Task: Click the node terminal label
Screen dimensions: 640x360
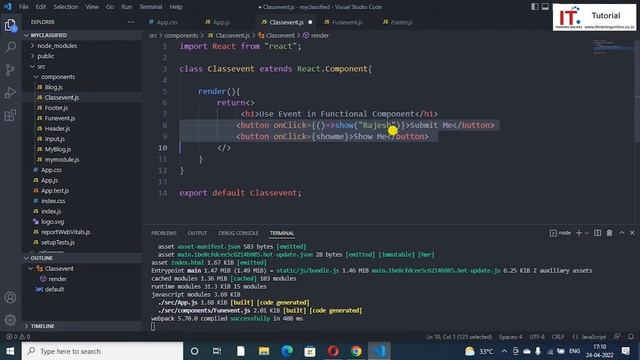Action: coord(560,233)
